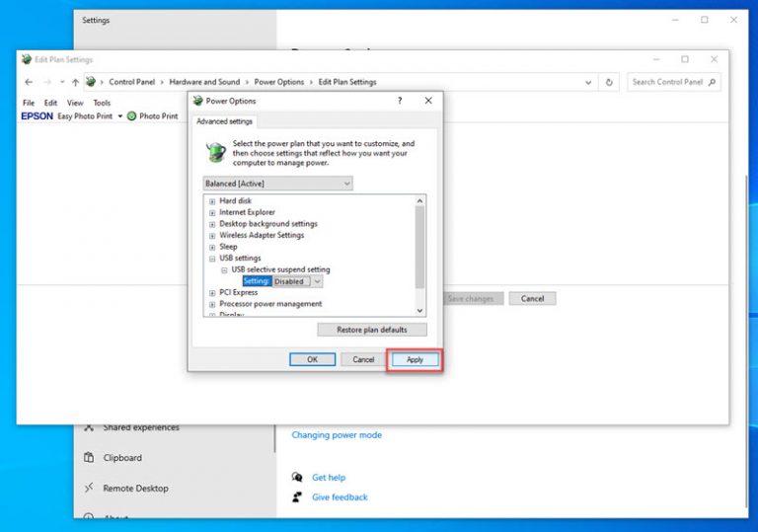Select the Advanced settings tab
Viewport: 758px width, 532px height.
click(224, 121)
